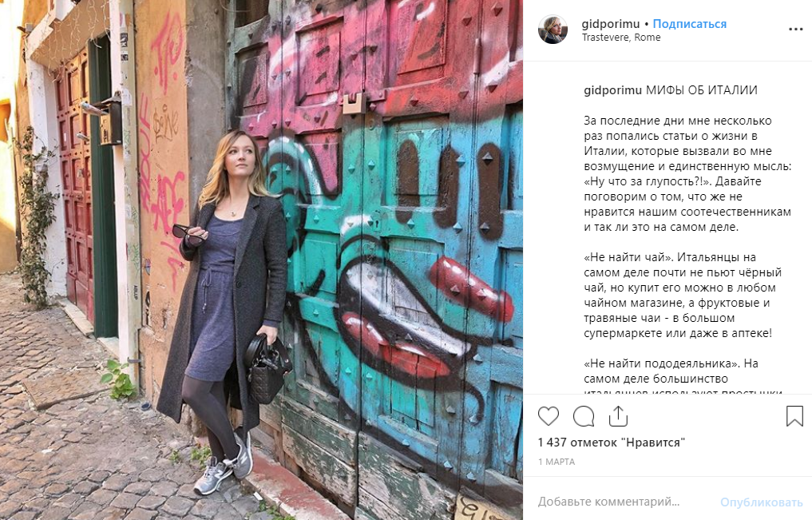The height and width of the screenshot is (520, 812).
Task: Open the three-dot more options menu
Action: click(795, 30)
